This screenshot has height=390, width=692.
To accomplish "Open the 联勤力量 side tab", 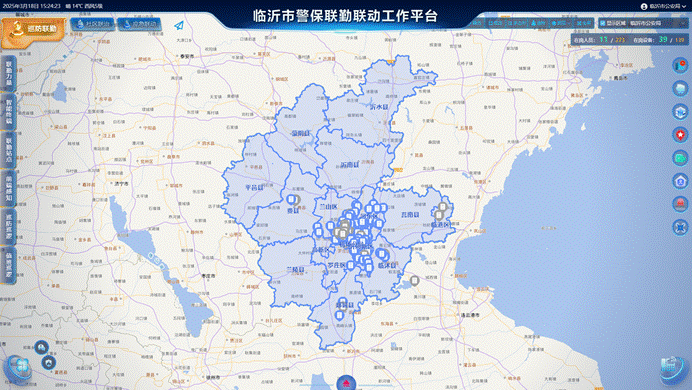I will tap(8, 74).
